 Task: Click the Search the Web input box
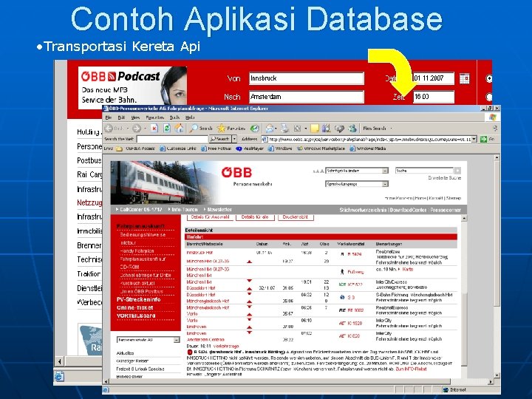172,139
